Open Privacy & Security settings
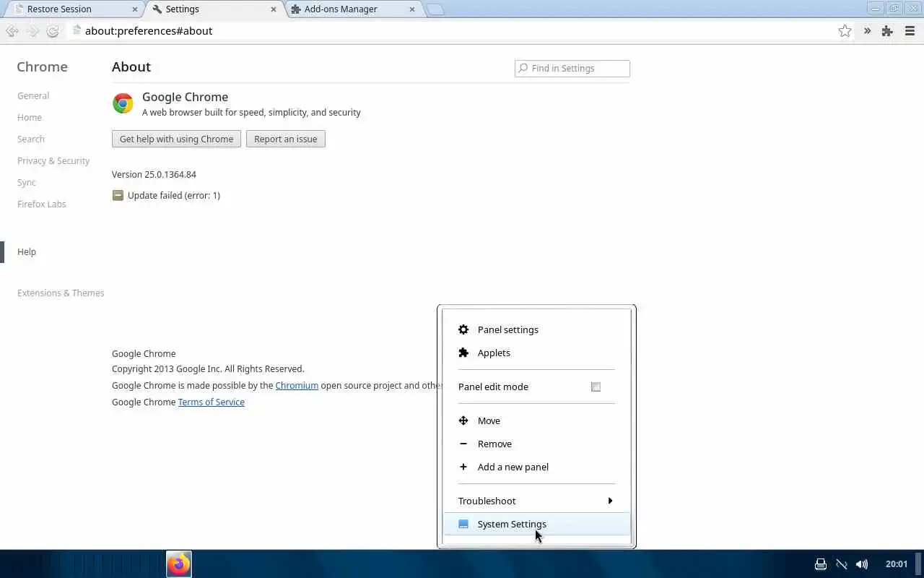 pos(53,160)
